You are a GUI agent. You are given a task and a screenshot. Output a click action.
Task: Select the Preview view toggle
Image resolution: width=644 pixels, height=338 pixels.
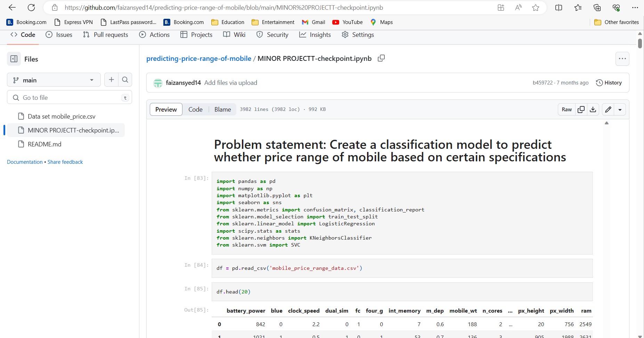coord(166,110)
